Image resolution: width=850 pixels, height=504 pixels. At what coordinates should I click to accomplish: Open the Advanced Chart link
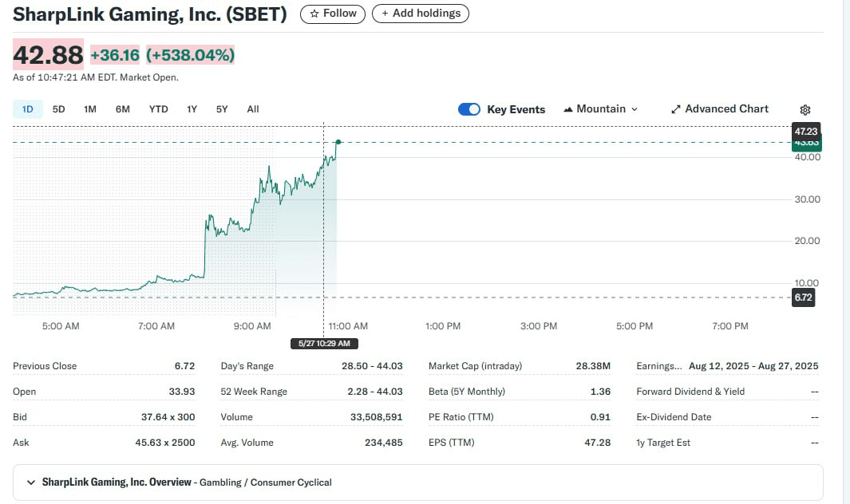720,109
